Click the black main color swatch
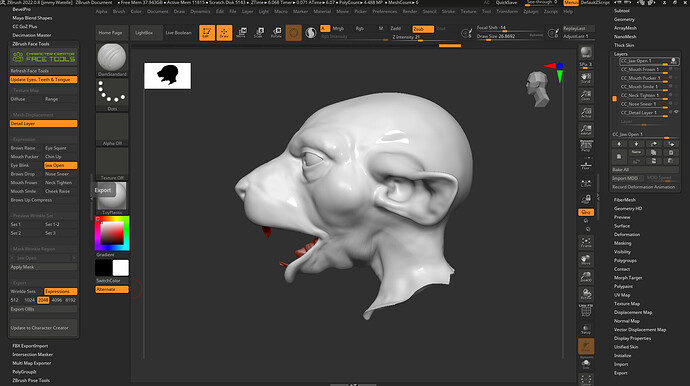Screen dimensions: 690x386 pos(103,268)
